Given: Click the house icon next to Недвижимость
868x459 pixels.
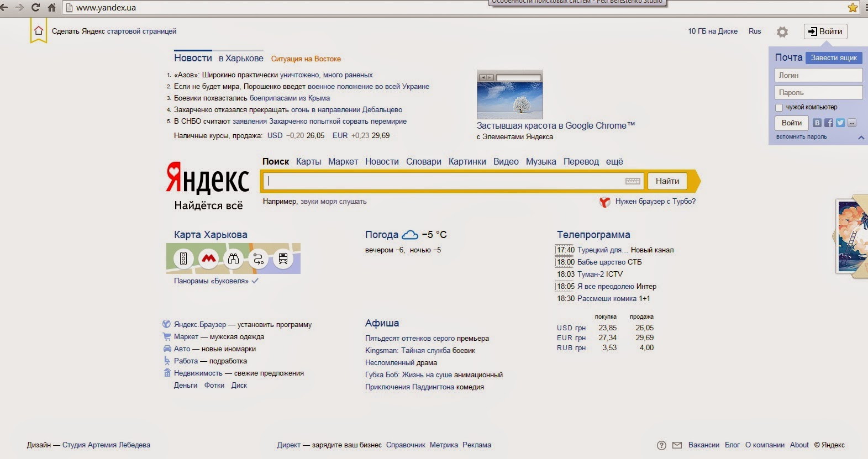Looking at the screenshot, I should pyautogui.click(x=167, y=373).
